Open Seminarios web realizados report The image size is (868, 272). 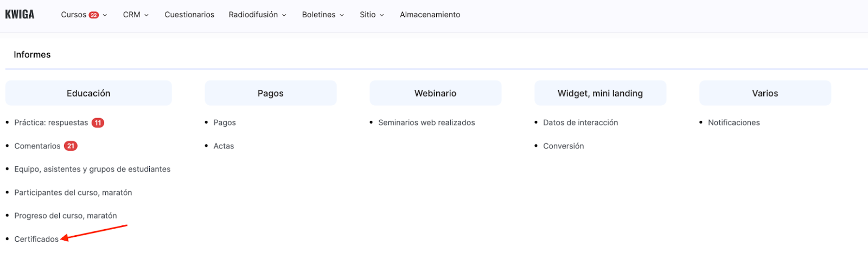click(x=426, y=123)
